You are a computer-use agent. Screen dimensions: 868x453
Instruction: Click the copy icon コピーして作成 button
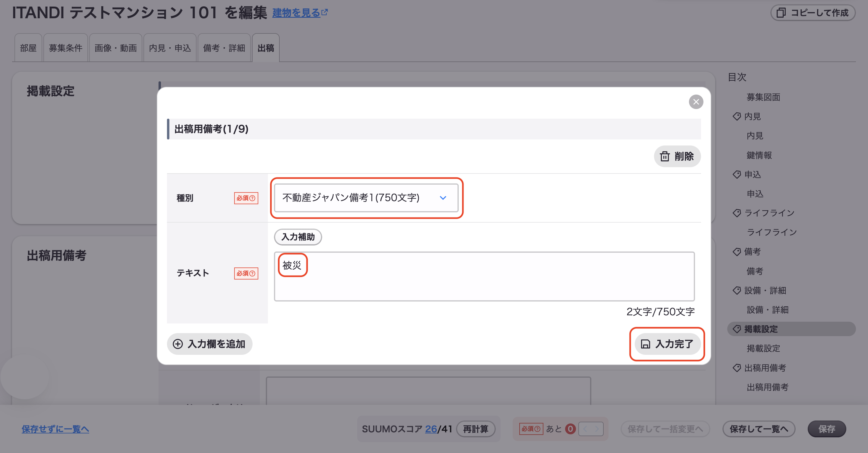coord(813,13)
